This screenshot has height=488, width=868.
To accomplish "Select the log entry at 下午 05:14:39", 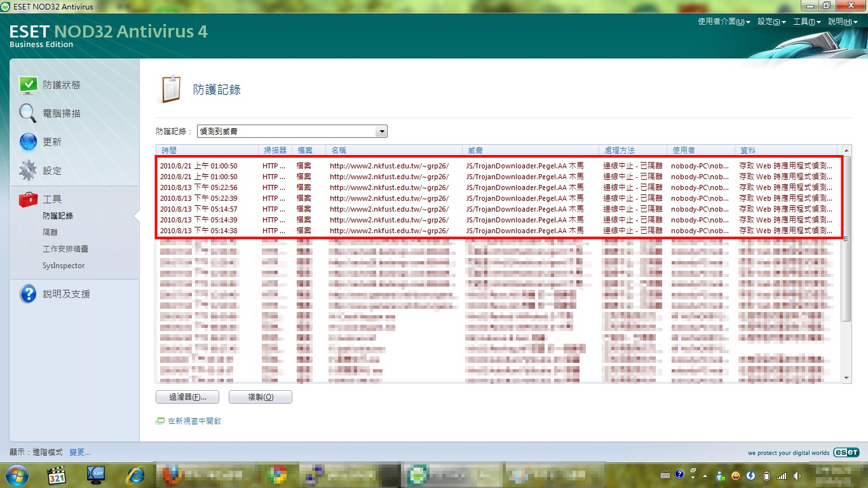I will (x=499, y=220).
